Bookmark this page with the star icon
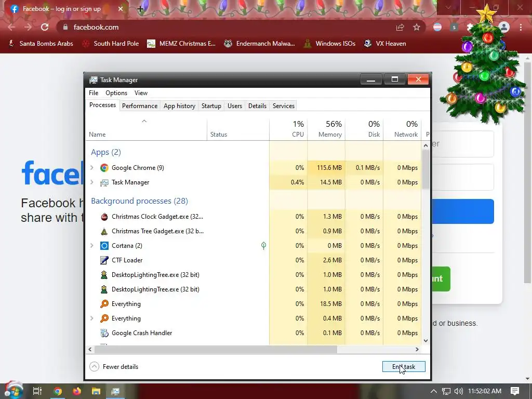The image size is (532, 399). 416,27
